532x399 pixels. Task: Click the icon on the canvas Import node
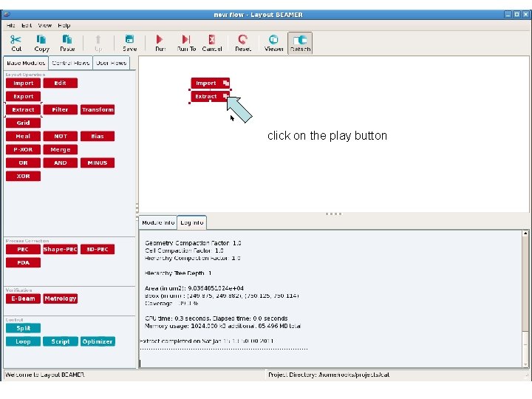[225, 83]
